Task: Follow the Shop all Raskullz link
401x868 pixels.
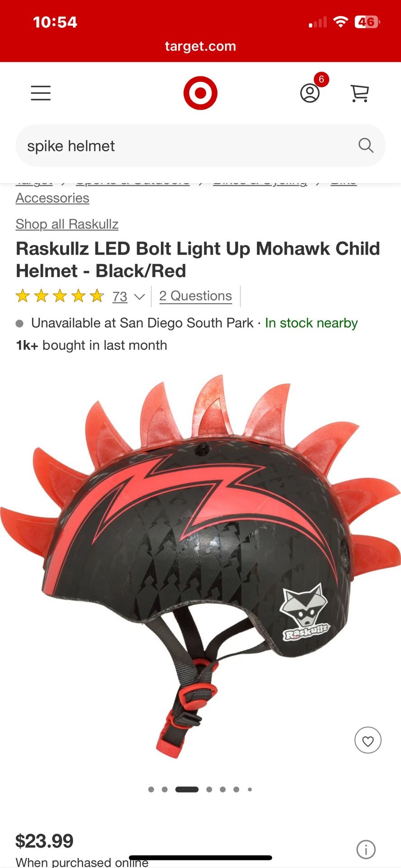Action: [67, 224]
